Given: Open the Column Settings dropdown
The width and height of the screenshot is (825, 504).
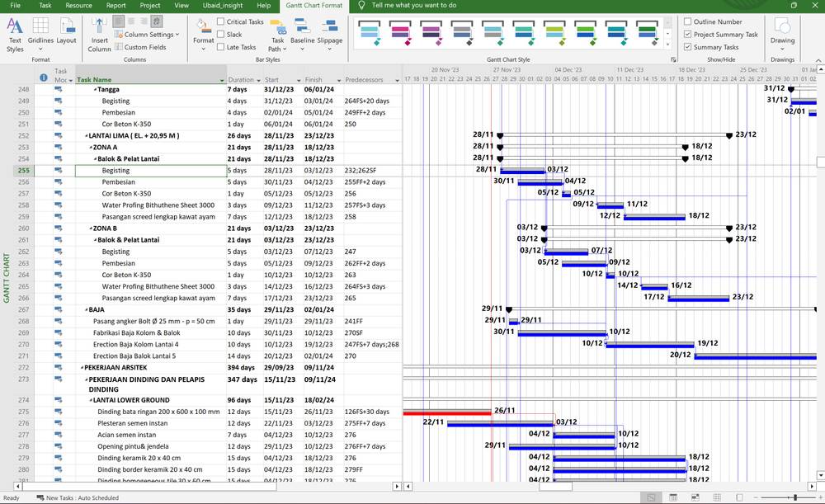Looking at the screenshot, I should coord(151,34).
